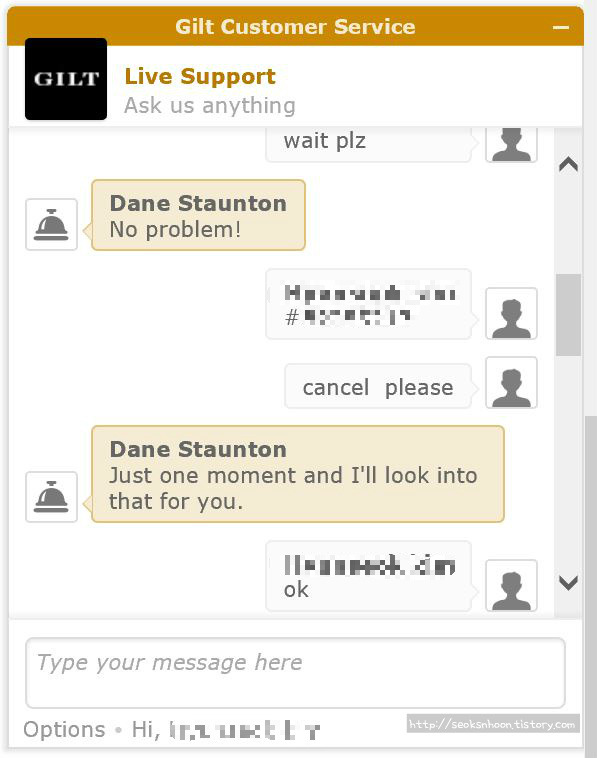Click the chat scrollbar thumb
This screenshot has height=758, width=597.
point(568,315)
